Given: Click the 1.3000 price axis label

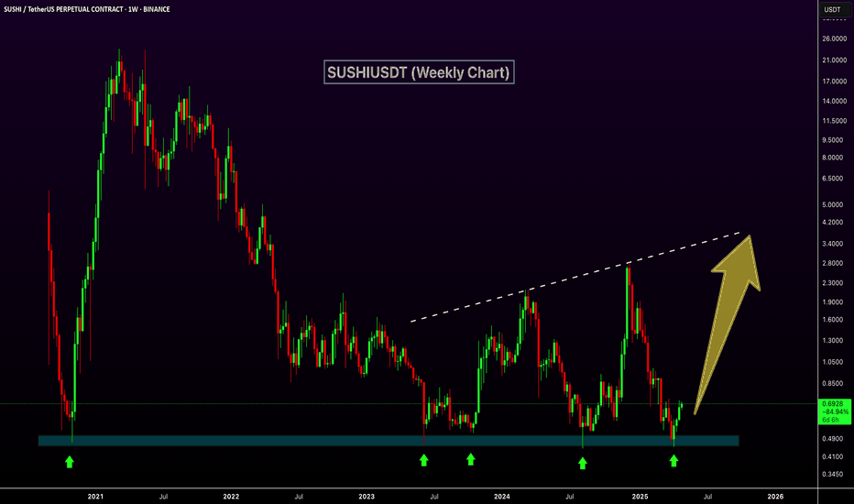Looking at the screenshot, I should point(833,341).
